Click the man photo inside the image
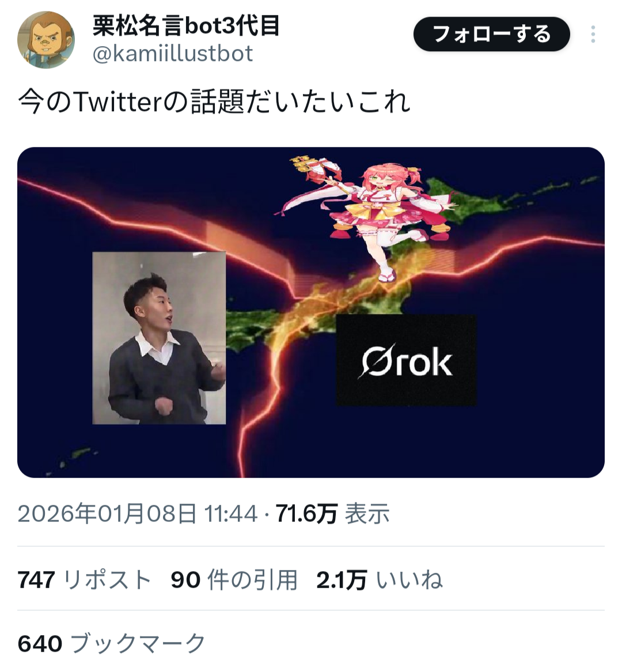The width and height of the screenshot is (622, 672). (159, 338)
